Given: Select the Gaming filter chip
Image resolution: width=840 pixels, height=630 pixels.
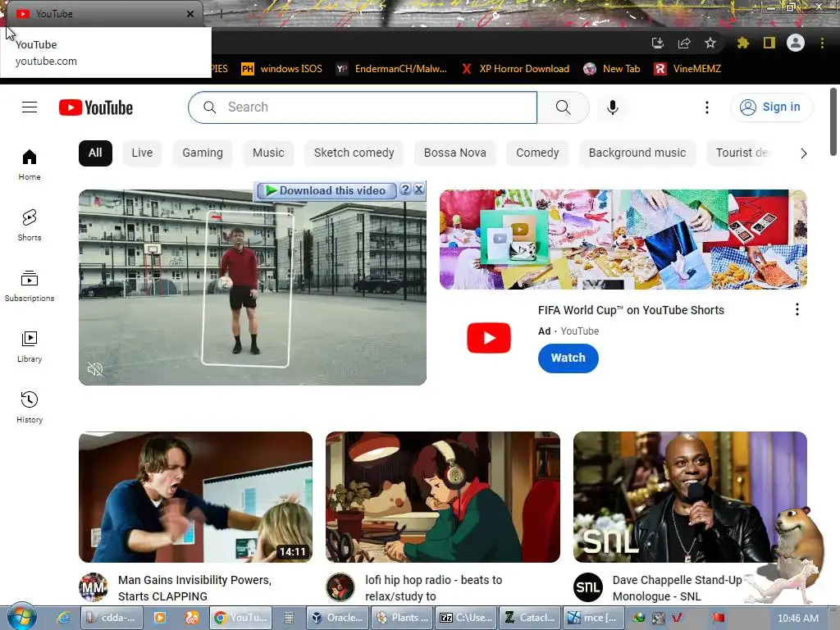Looking at the screenshot, I should click(x=203, y=153).
